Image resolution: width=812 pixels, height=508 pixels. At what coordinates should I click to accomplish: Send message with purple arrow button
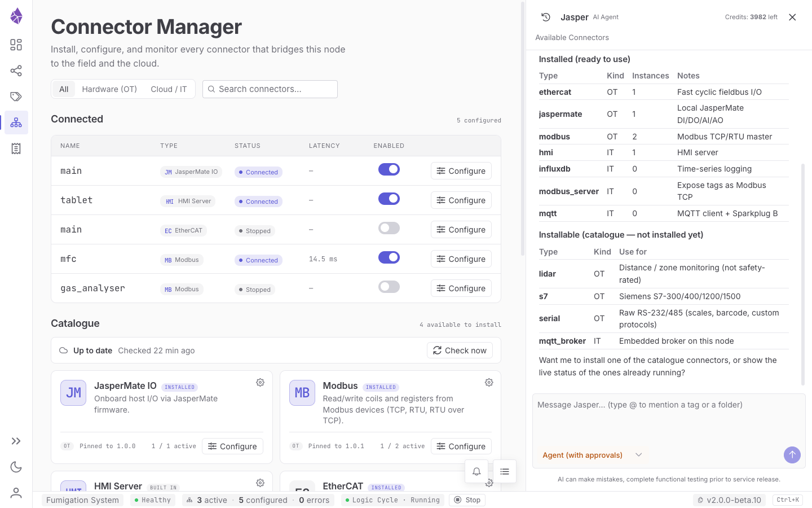click(792, 454)
